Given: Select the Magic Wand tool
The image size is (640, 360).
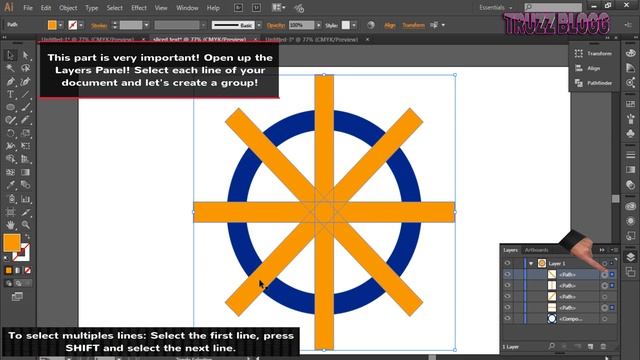Looking at the screenshot, I should click(x=11, y=68).
